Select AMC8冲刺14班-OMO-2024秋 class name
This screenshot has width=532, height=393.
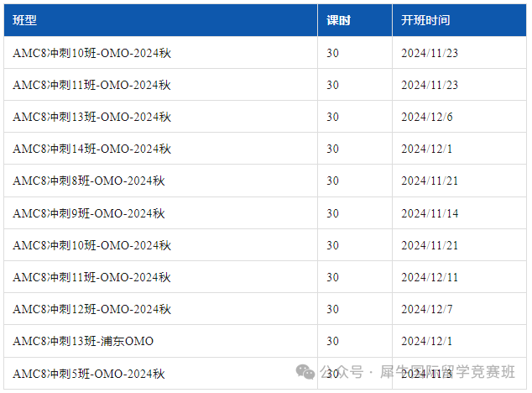pos(92,149)
